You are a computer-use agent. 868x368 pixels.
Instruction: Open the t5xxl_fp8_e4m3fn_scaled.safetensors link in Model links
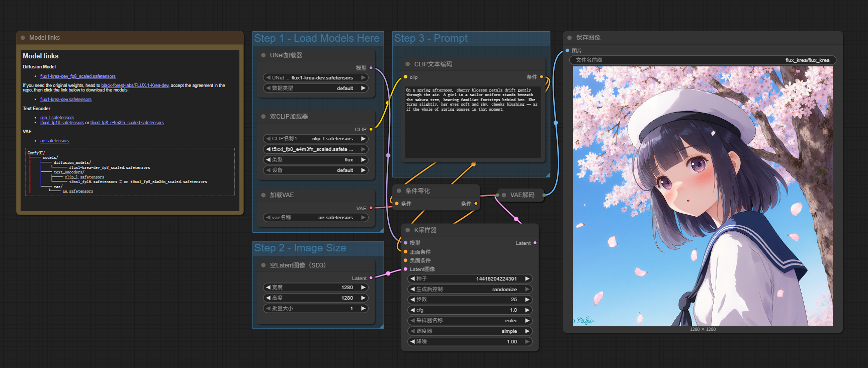(127, 123)
